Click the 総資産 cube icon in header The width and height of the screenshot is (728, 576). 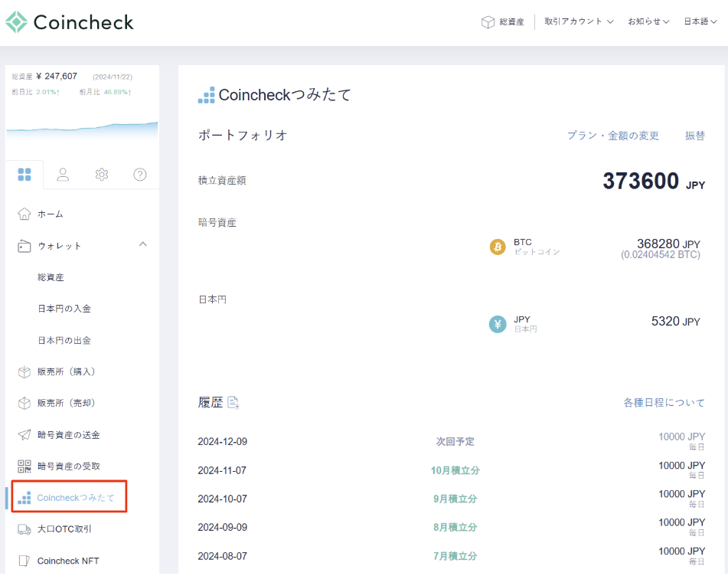click(x=488, y=22)
